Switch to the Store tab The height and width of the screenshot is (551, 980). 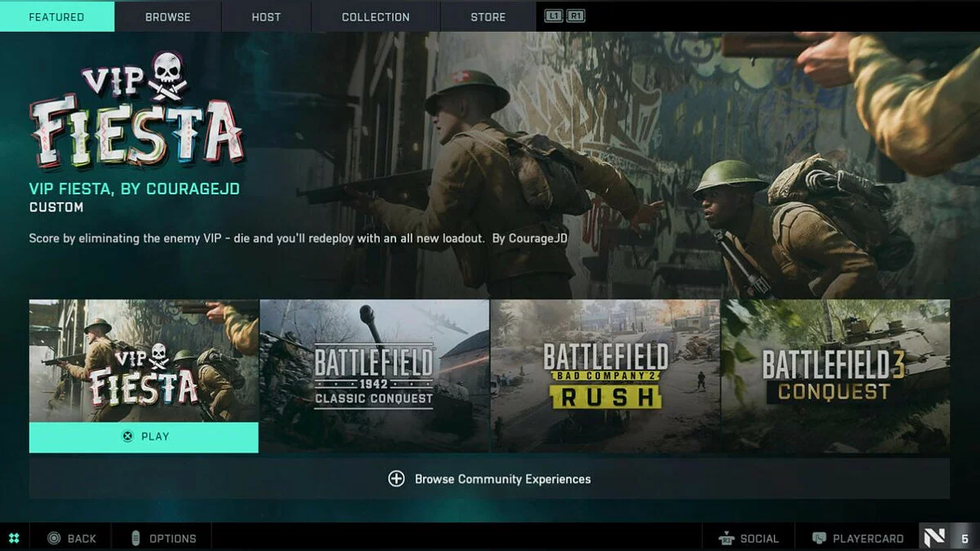(488, 16)
